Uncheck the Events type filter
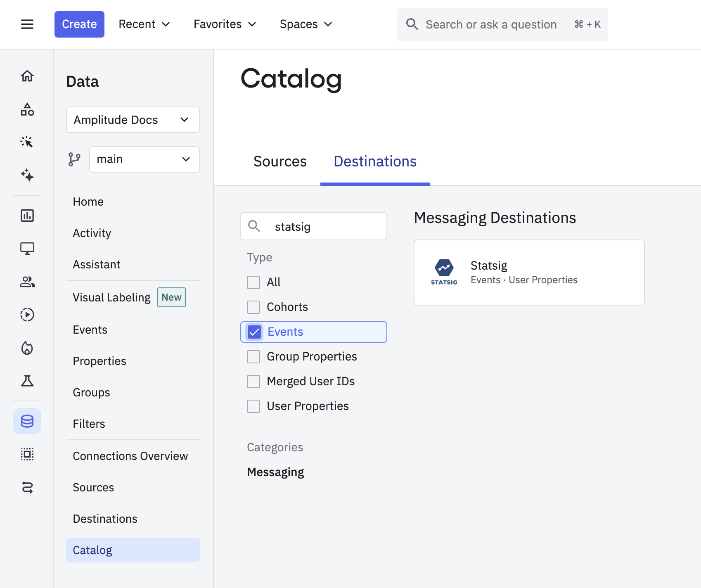 point(253,332)
